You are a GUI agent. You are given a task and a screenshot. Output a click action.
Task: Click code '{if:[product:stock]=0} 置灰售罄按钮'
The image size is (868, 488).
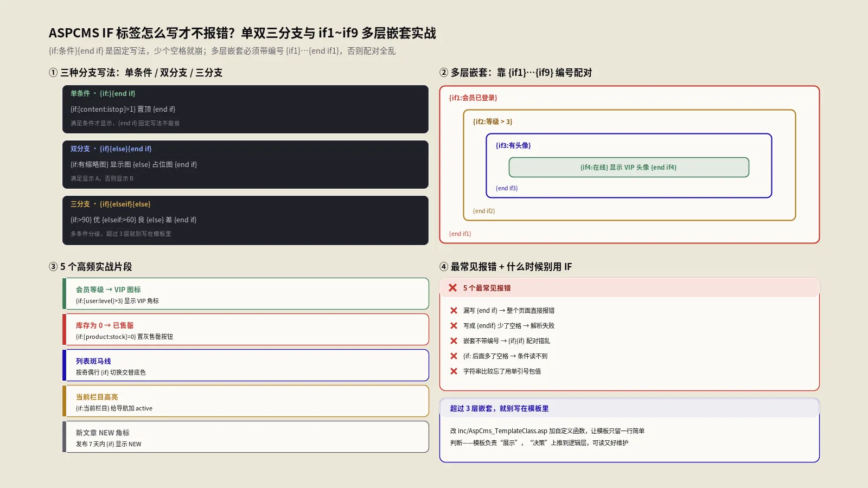pos(124,337)
